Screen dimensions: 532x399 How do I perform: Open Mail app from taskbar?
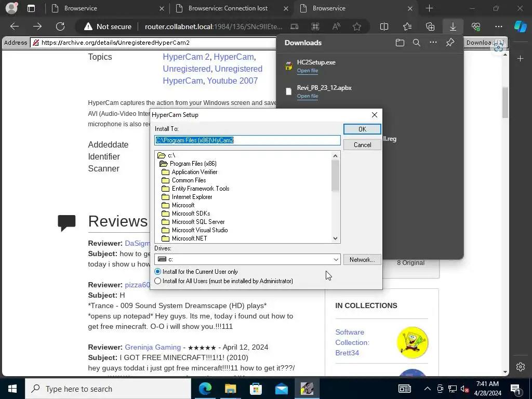pos(281,389)
